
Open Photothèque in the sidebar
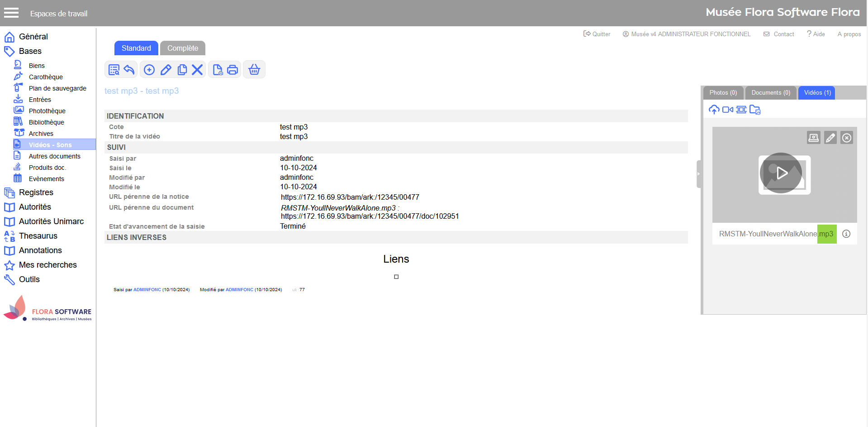[47, 111]
